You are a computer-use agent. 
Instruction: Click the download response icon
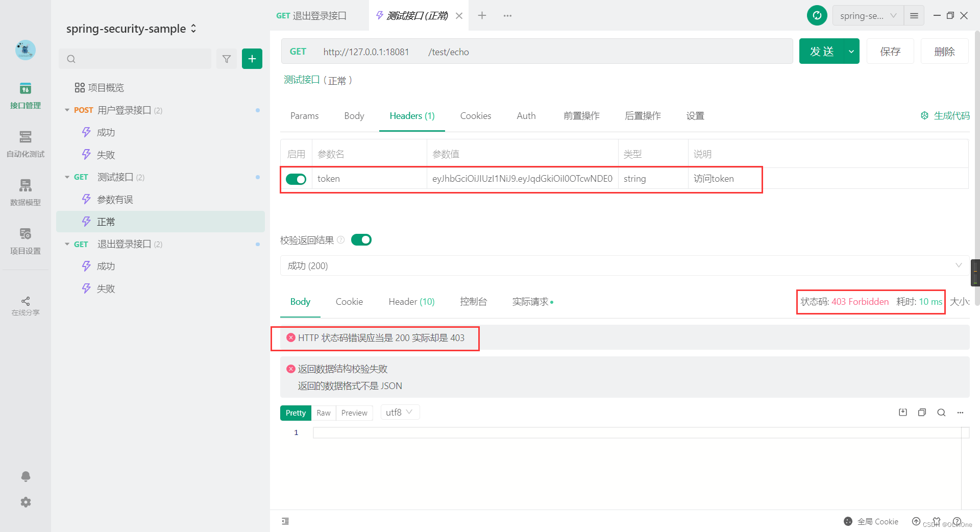click(x=902, y=412)
